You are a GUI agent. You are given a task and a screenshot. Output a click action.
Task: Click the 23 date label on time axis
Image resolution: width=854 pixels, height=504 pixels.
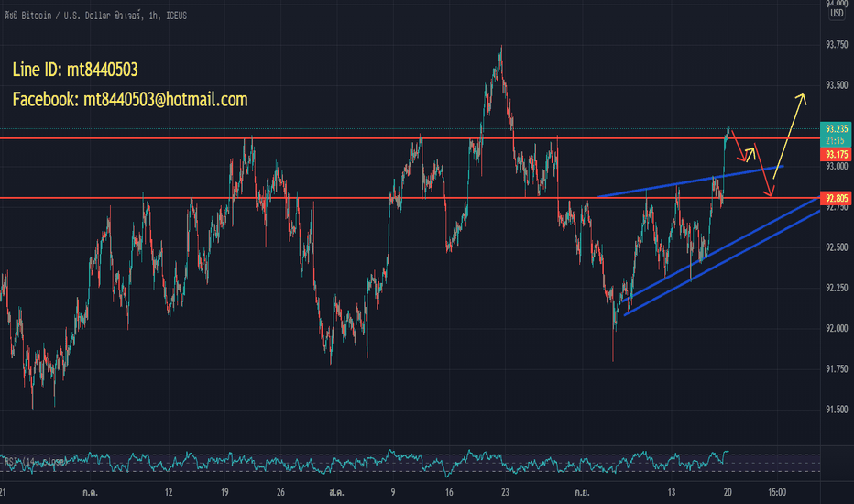(x=505, y=492)
